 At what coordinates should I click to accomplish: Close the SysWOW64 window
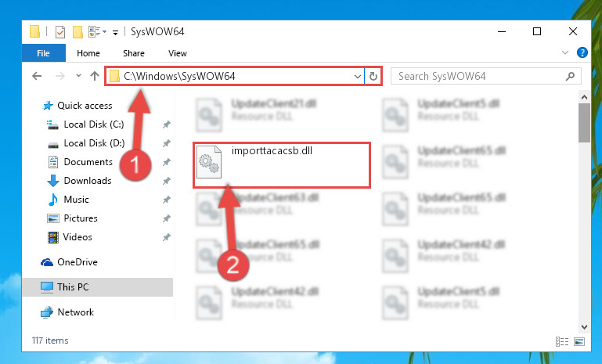click(x=573, y=31)
